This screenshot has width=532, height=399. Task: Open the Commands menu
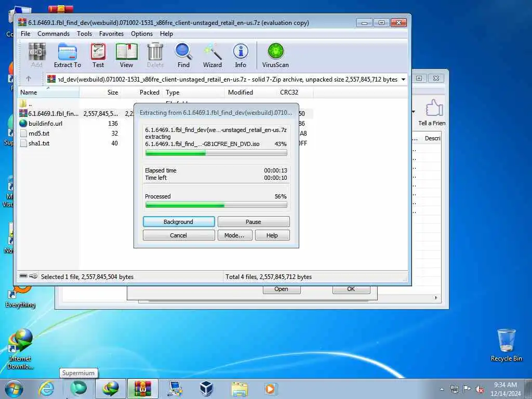(54, 34)
